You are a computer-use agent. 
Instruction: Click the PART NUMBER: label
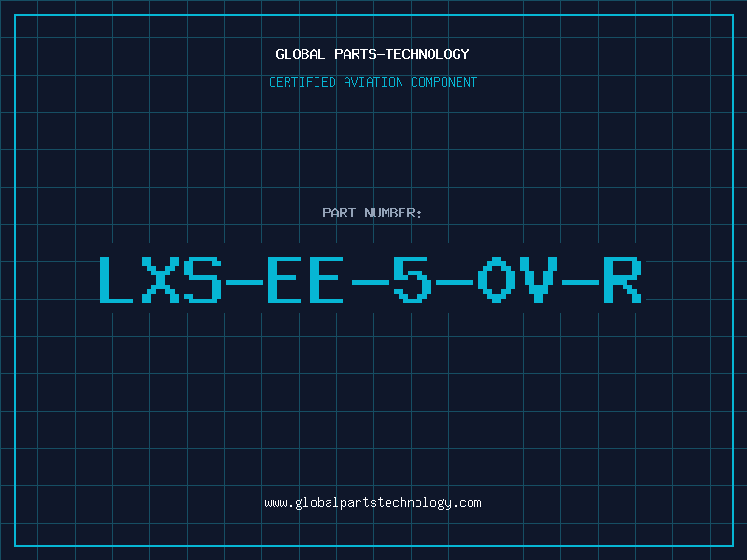[372, 213]
